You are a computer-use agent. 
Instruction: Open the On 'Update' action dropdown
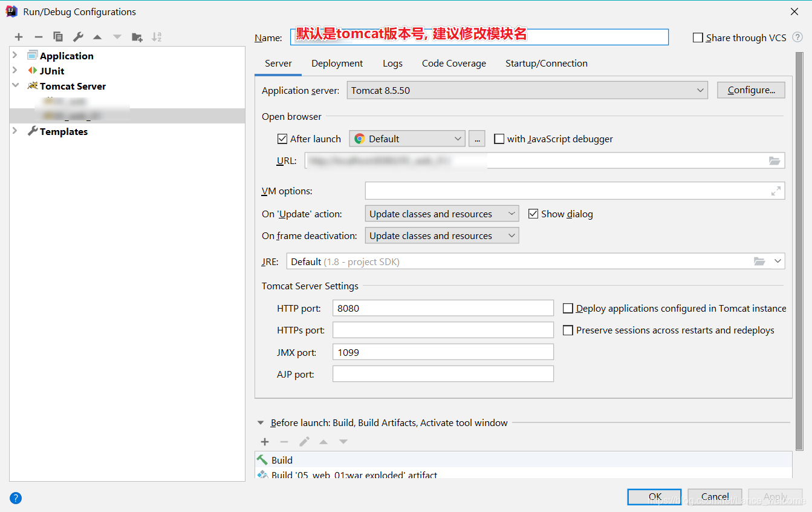(x=442, y=214)
